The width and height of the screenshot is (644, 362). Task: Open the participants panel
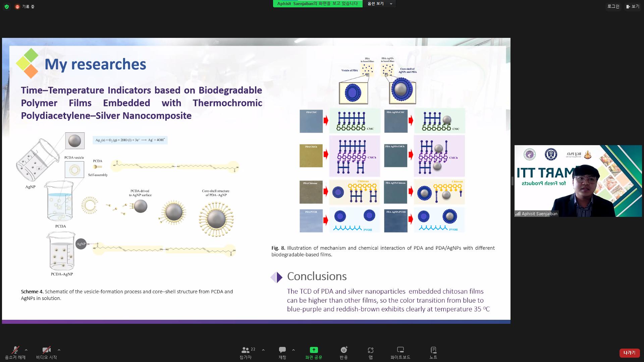tap(246, 350)
